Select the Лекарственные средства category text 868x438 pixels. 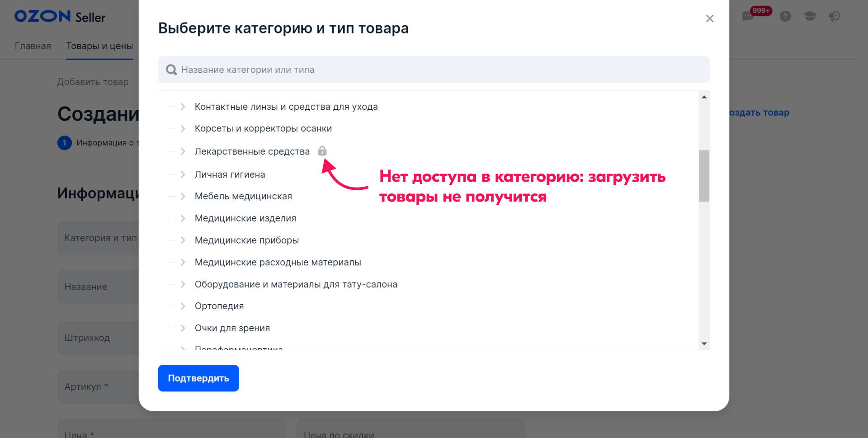[x=252, y=151]
